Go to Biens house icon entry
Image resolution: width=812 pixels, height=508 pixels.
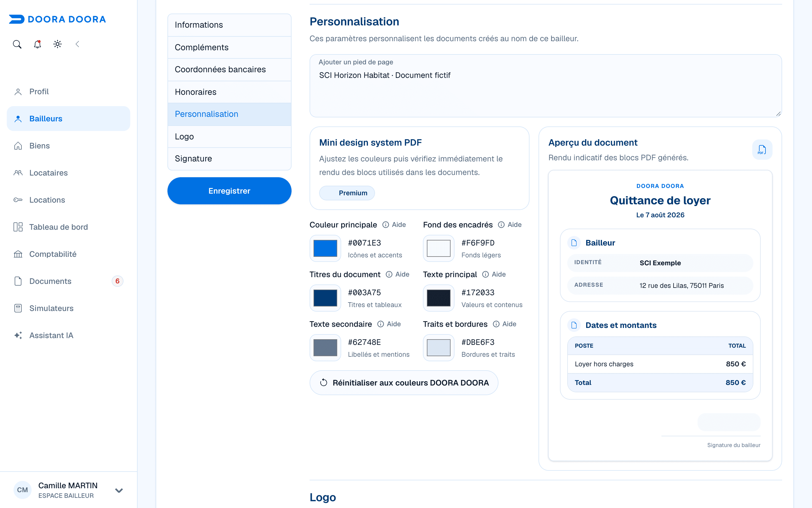pos(69,145)
